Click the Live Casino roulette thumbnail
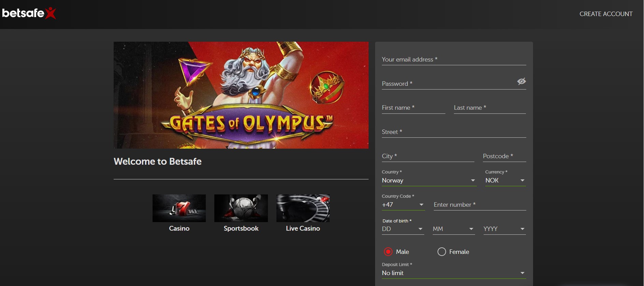 [x=303, y=208]
